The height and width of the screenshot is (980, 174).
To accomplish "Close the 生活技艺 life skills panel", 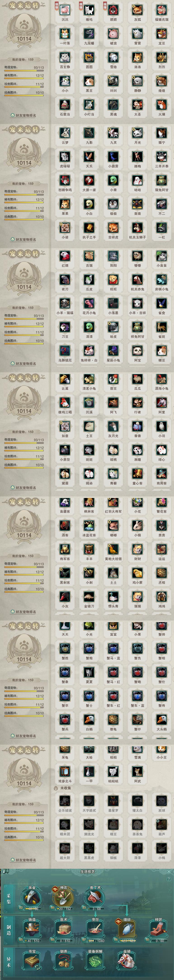I will 169,872.
